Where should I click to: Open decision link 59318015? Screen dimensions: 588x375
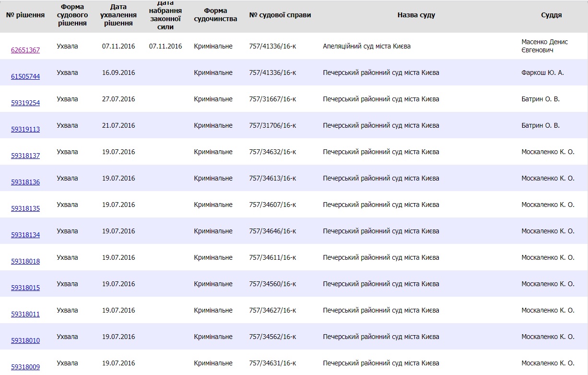[x=25, y=288]
